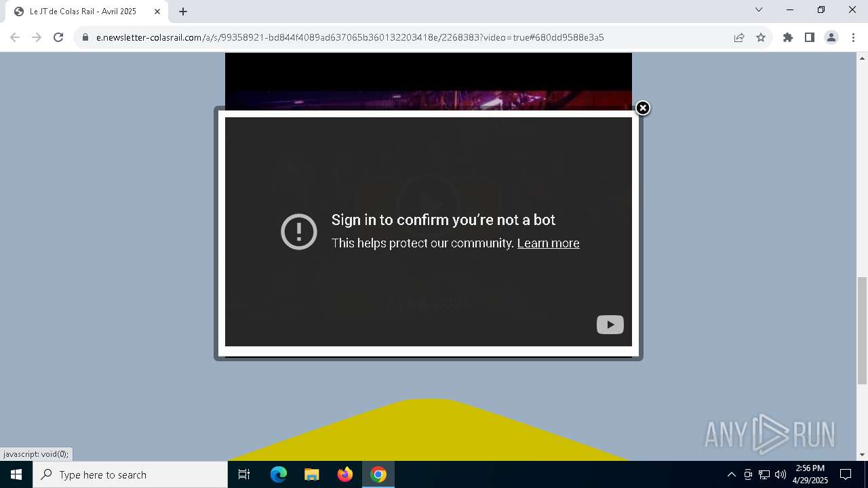Click the Type here to search box
The height and width of the screenshot is (488, 868).
(130, 474)
